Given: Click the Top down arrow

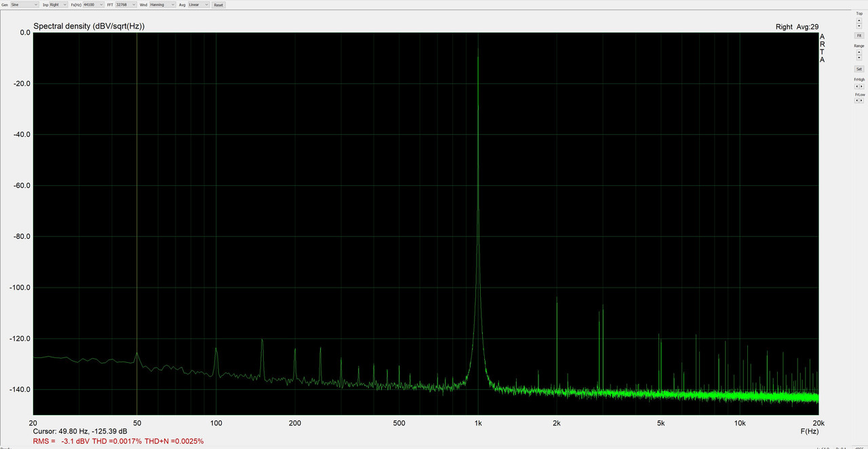Looking at the screenshot, I should [859, 26].
